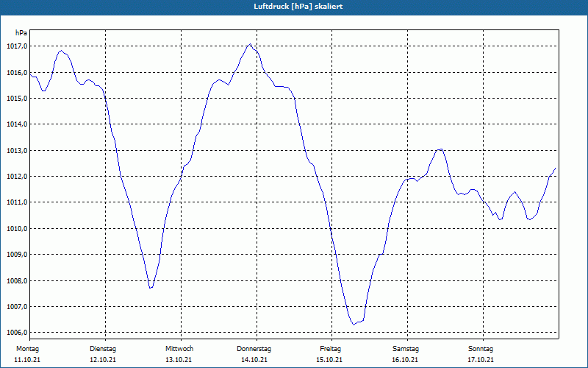
Task: Select the 1009,0 axis value
Action: (x=17, y=255)
